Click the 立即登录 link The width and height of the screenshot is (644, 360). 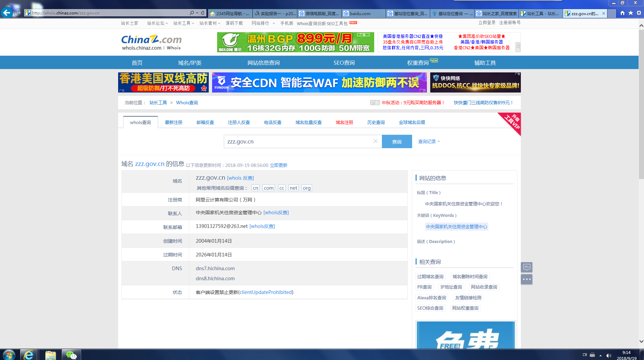pyautogui.click(x=487, y=22)
